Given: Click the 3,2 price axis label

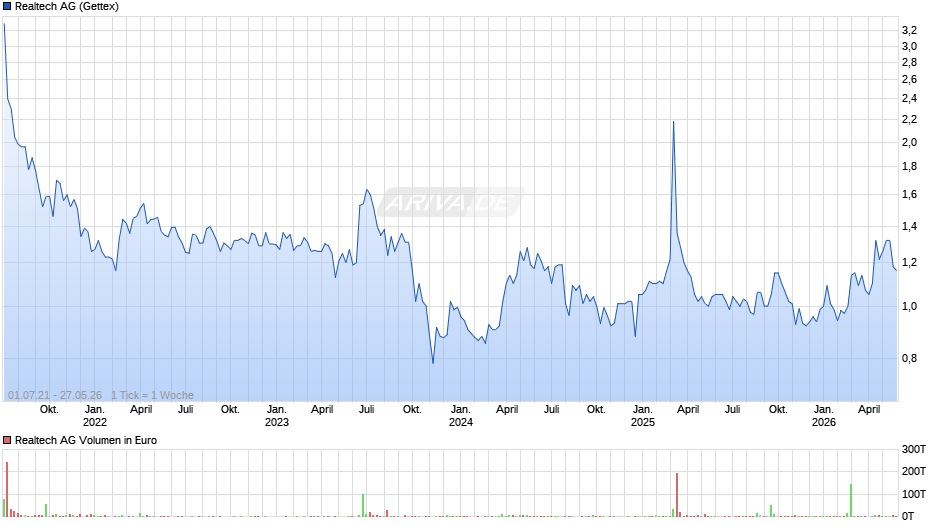Looking at the screenshot, I should pos(909,30).
